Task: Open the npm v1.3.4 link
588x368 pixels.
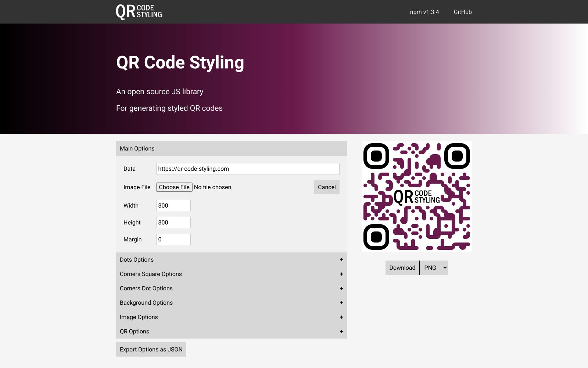Action: click(x=424, y=12)
